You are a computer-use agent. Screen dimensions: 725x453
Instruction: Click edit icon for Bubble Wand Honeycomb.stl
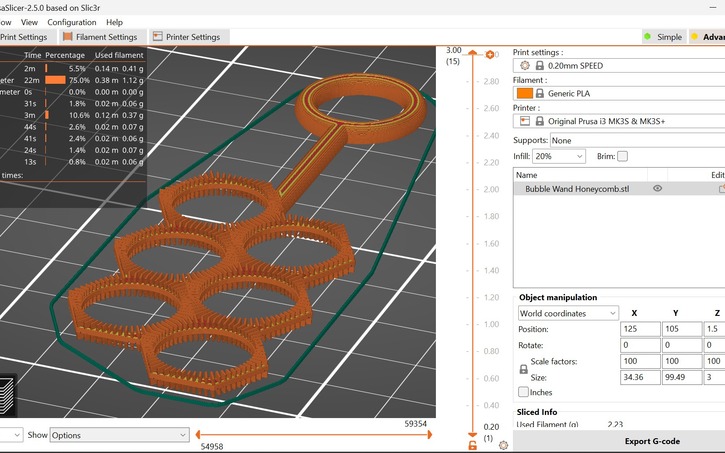click(722, 189)
